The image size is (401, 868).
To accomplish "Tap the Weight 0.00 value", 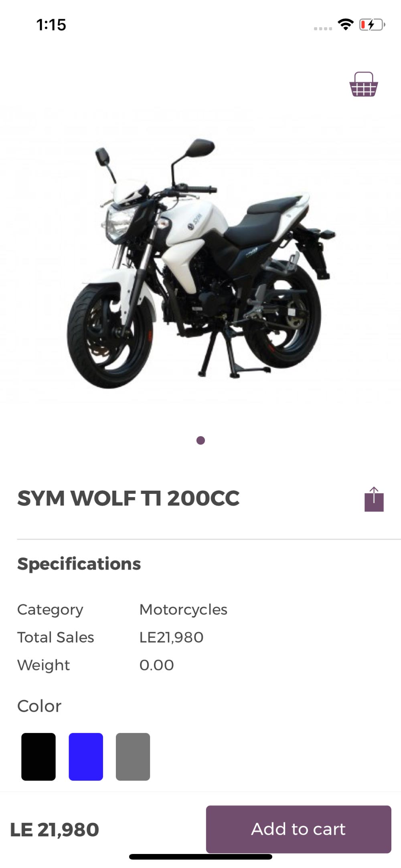I will click(156, 665).
